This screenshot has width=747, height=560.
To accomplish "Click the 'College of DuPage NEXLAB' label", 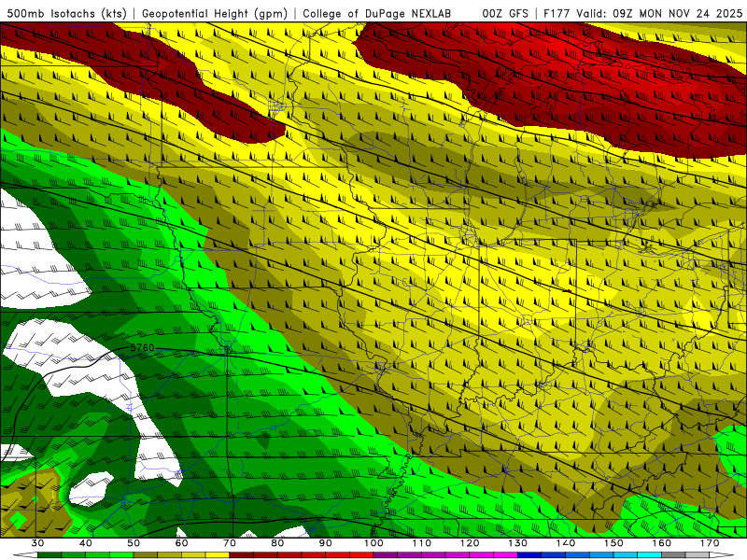I will click(377, 14).
